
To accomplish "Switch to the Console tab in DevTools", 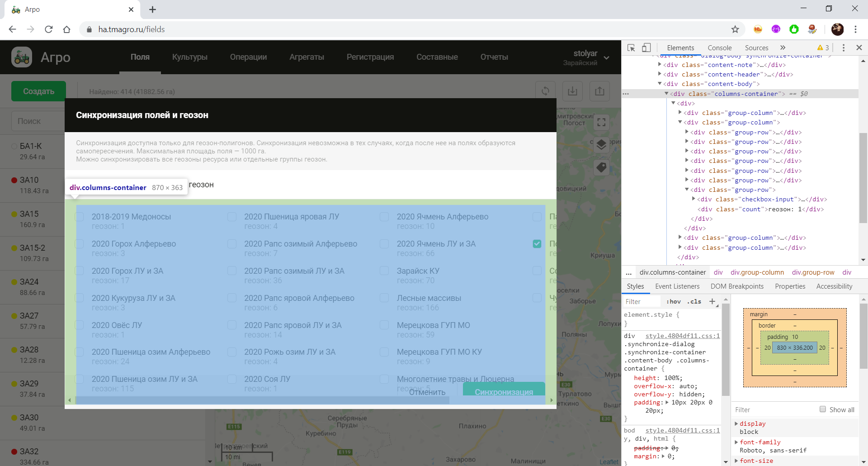I will [719, 48].
